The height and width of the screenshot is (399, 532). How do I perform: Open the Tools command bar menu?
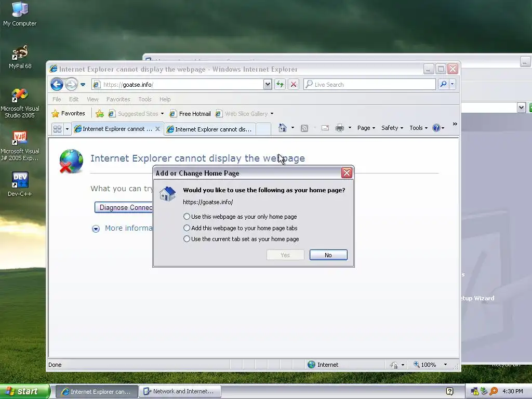pos(418,128)
